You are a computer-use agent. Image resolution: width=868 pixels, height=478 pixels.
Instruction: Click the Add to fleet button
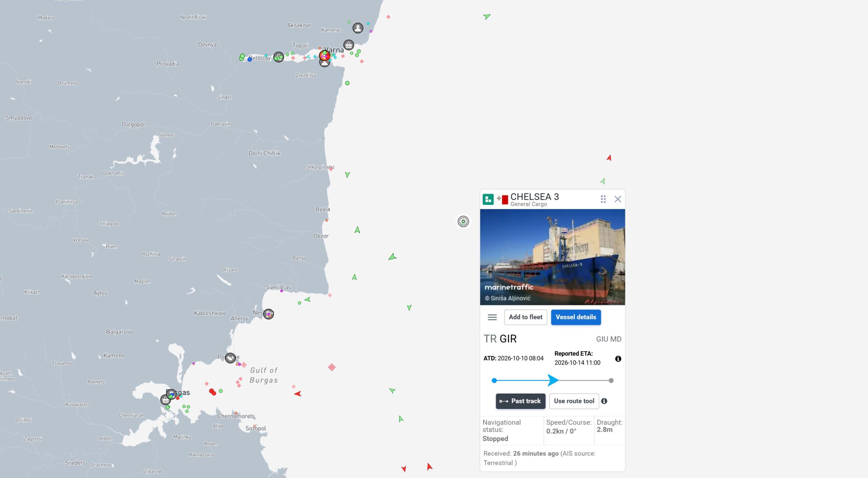[x=526, y=317]
